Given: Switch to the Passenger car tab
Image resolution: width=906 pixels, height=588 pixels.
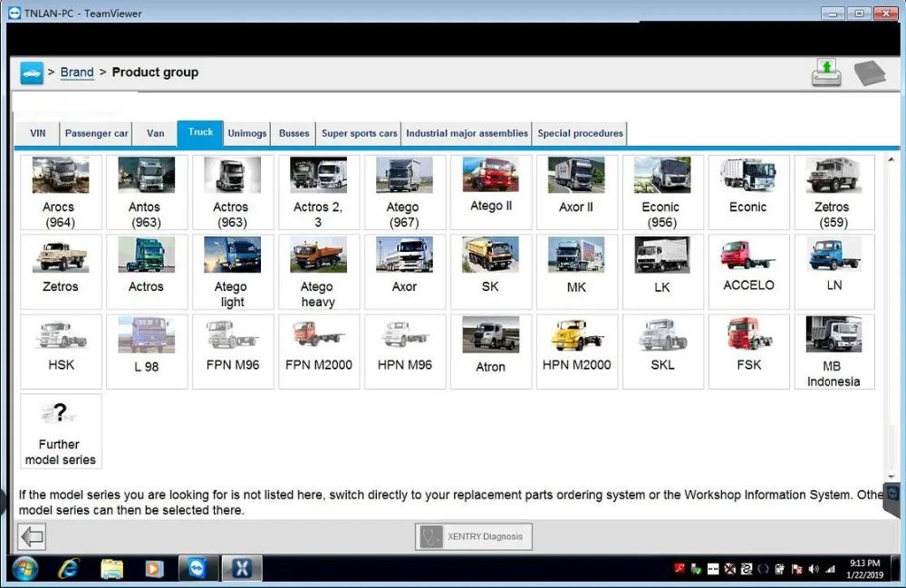Looking at the screenshot, I should tap(97, 133).
